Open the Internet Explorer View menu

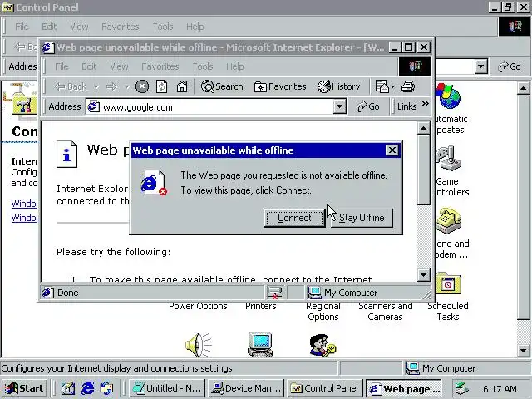(119, 66)
